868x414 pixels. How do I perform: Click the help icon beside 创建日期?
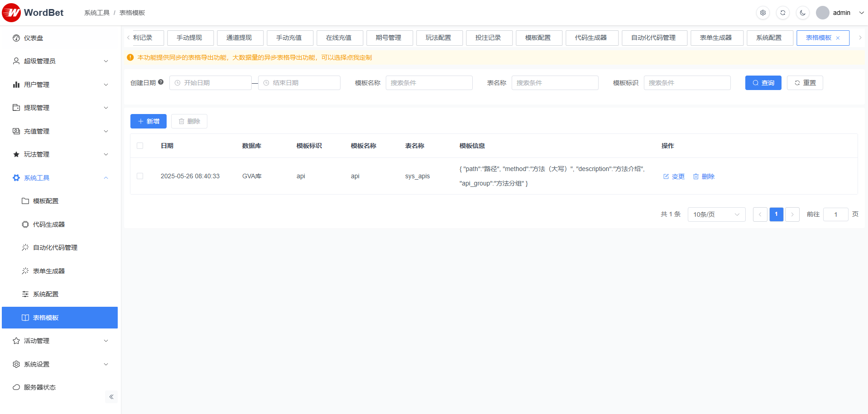pyautogui.click(x=161, y=82)
